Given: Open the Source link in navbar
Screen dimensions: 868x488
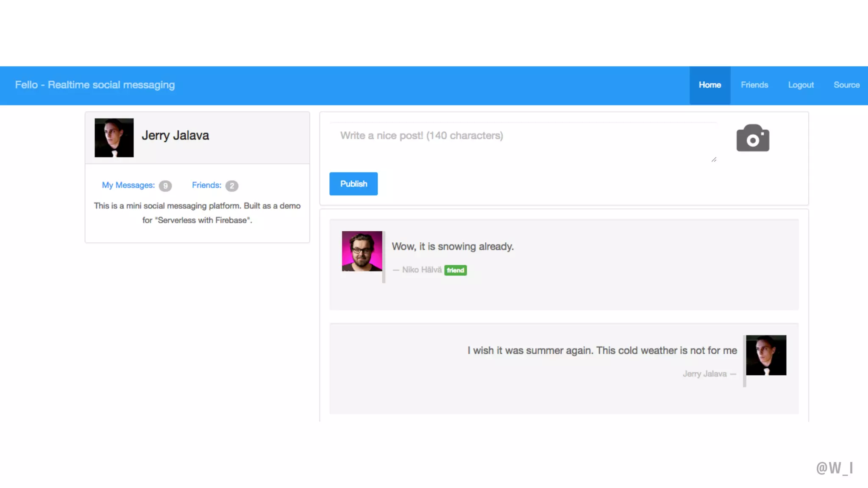Looking at the screenshot, I should pos(846,85).
